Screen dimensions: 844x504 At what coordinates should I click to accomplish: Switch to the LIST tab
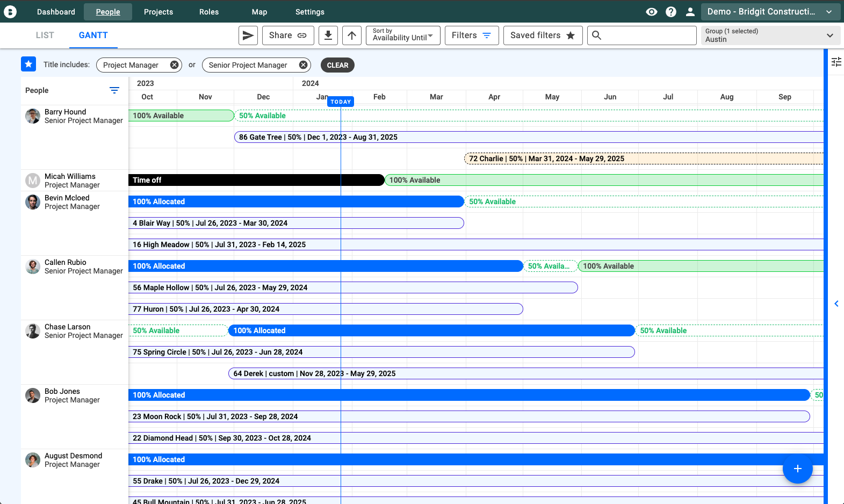point(45,35)
